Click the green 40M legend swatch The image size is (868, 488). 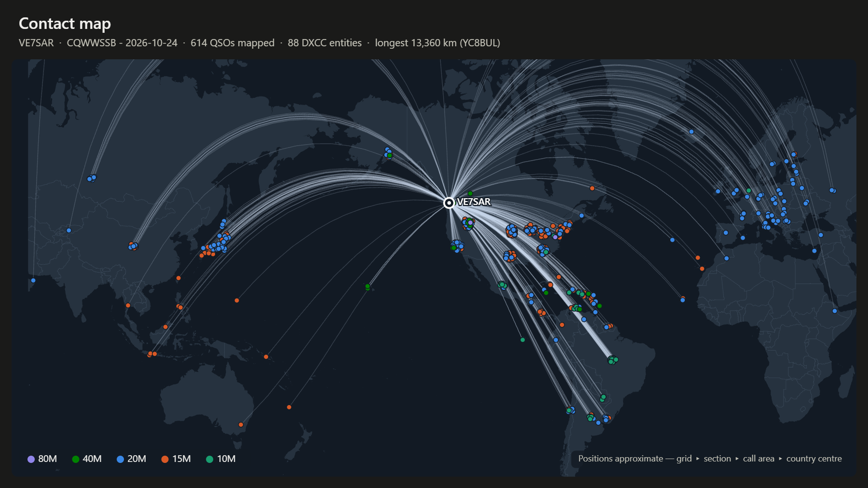(76, 459)
